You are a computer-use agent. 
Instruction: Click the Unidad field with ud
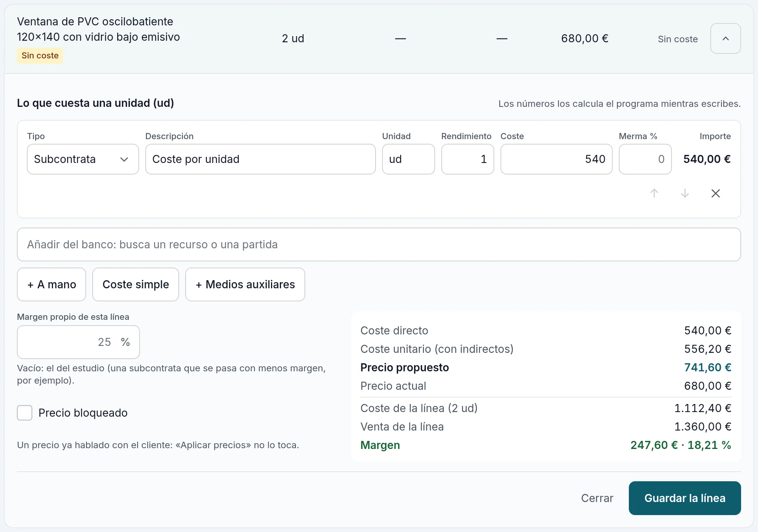pos(409,159)
